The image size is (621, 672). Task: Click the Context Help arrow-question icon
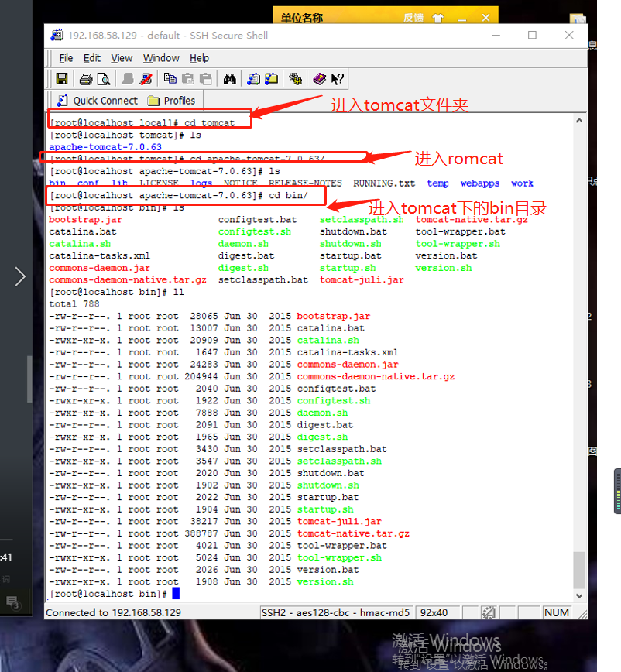tap(338, 79)
